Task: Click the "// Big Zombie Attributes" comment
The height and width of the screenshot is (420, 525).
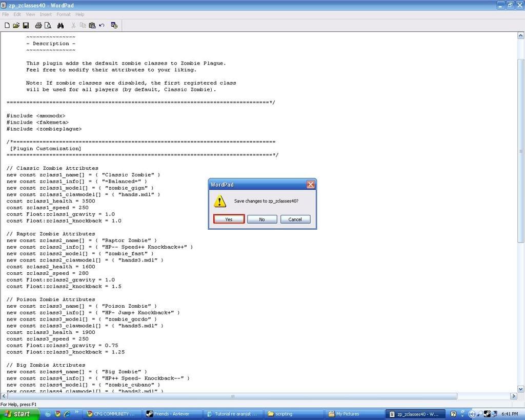Action: (46, 365)
